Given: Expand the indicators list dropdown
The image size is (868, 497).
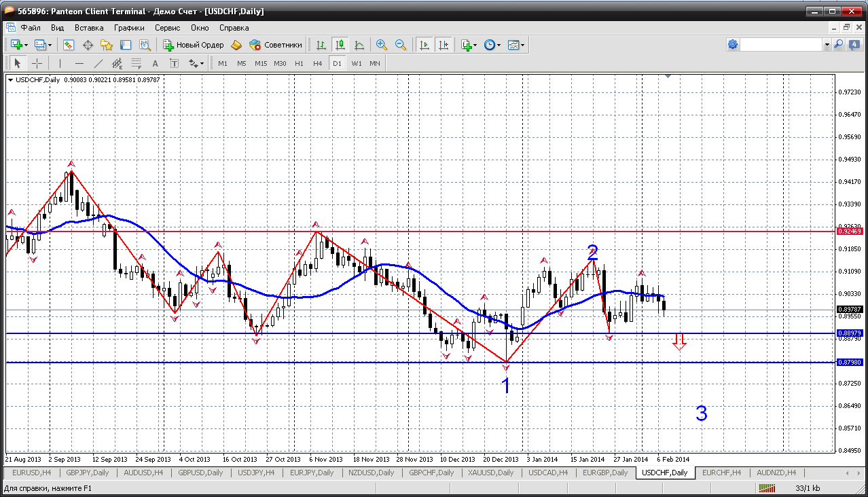Looking at the screenshot, I should (x=467, y=45).
